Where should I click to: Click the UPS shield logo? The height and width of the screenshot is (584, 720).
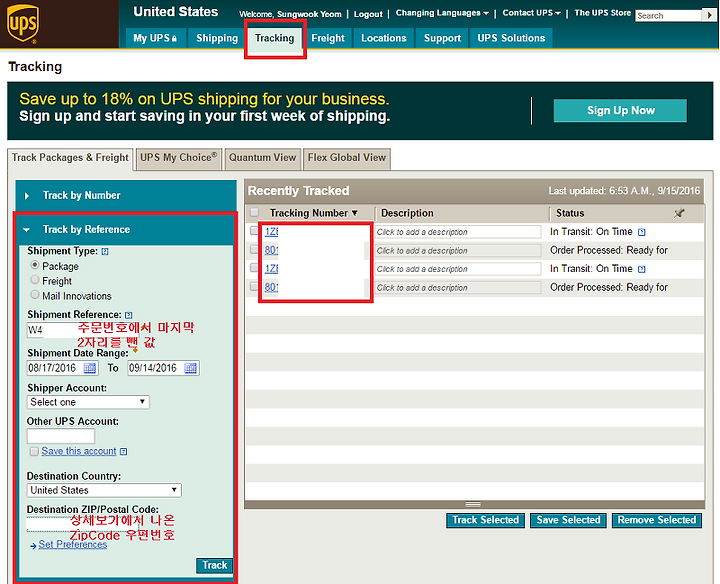22,24
